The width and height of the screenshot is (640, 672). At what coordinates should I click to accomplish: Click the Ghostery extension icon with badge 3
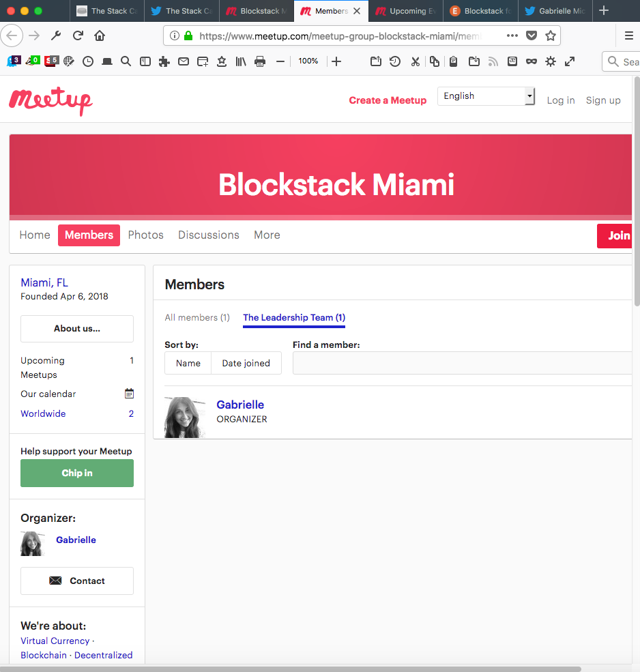pyautogui.click(x=14, y=61)
